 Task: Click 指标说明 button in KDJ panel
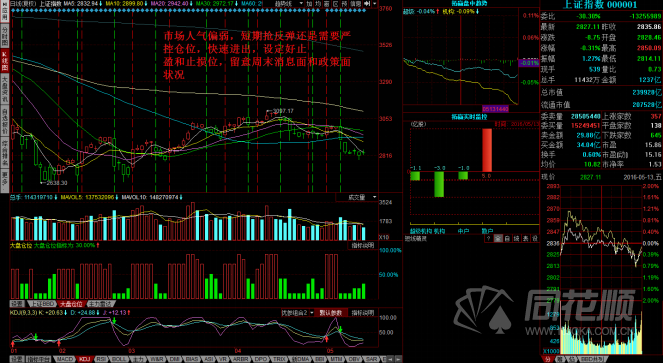pos(363,313)
